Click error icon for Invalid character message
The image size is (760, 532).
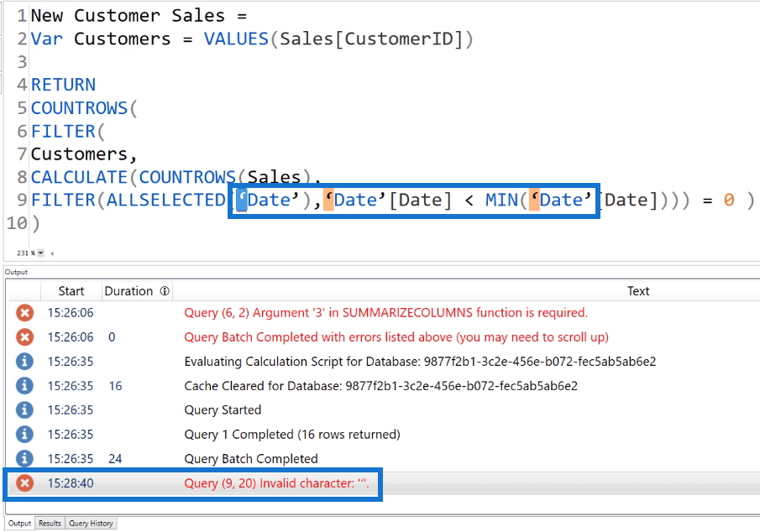point(24,483)
